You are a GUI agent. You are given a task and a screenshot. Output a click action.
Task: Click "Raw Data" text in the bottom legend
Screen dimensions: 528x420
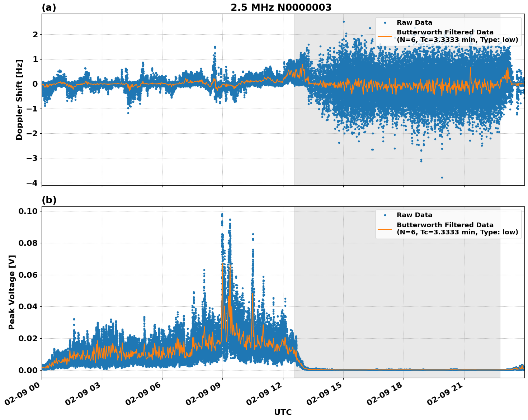click(x=414, y=215)
